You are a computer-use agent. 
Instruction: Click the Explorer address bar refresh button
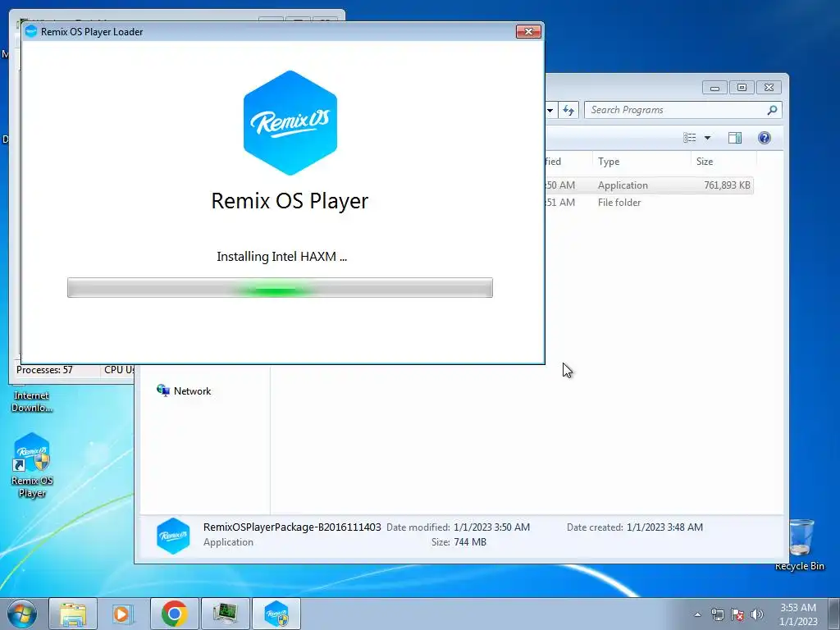coord(568,111)
